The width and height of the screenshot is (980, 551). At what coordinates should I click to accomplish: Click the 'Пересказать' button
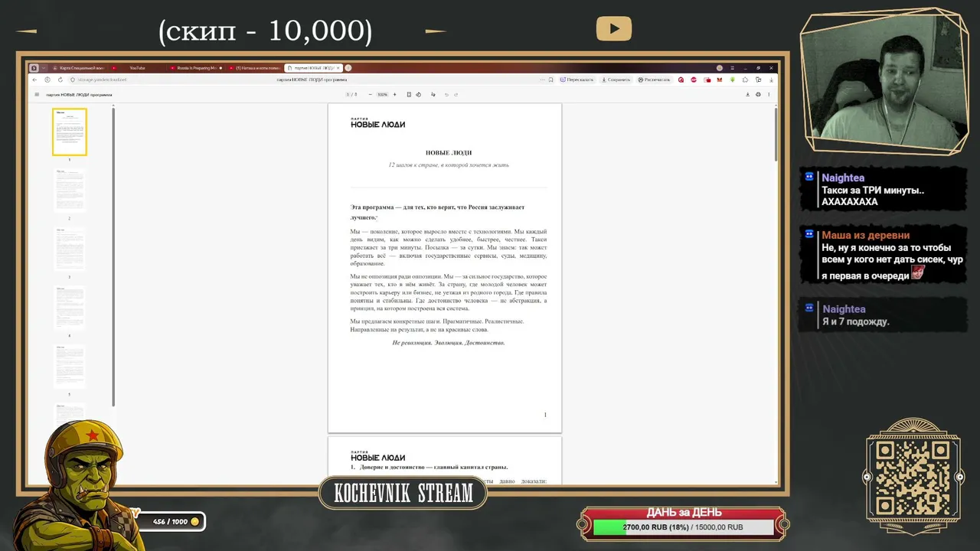pyautogui.click(x=577, y=80)
